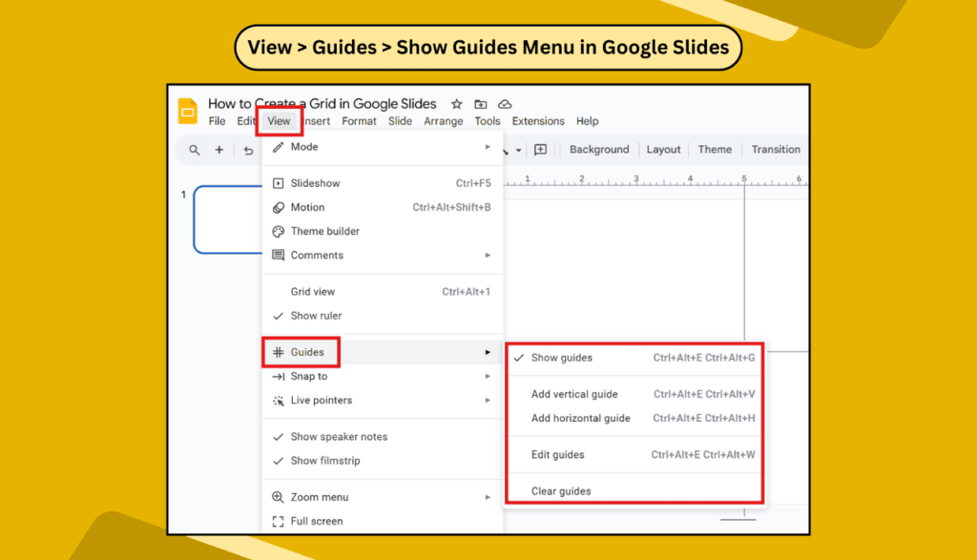This screenshot has height=560, width=977.
Task: Star the presentation with the star icon
Action: pyautogui.click(x=457, y=104)
